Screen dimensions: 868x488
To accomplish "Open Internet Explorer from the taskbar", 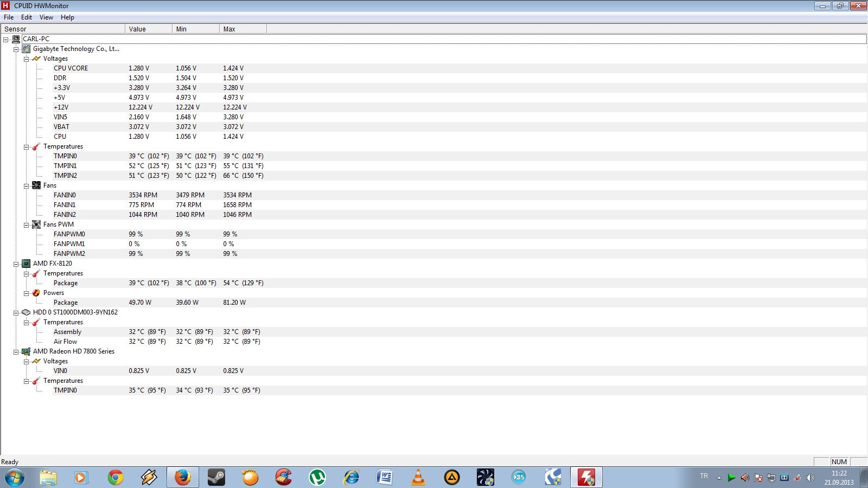I will coord(351,478).
